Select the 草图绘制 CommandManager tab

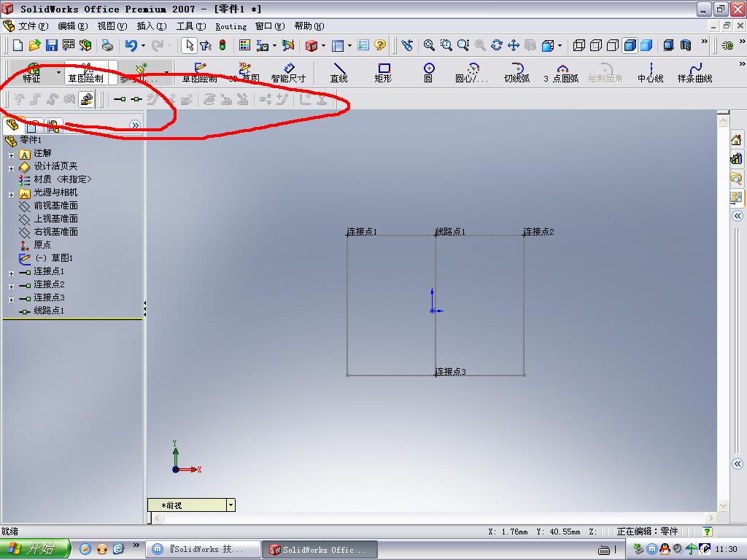[x=86, y=73]
